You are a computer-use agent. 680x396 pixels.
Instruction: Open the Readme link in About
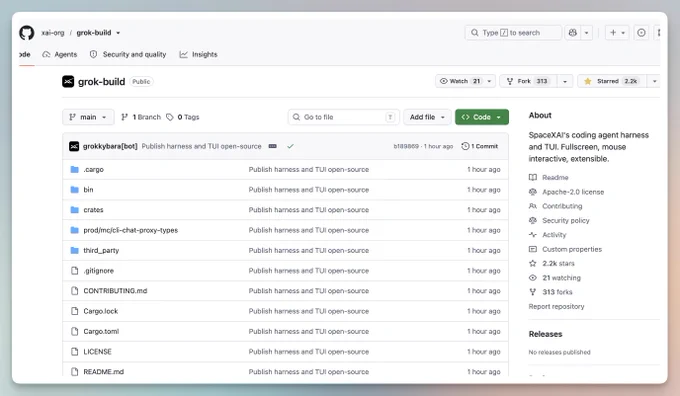555,177
